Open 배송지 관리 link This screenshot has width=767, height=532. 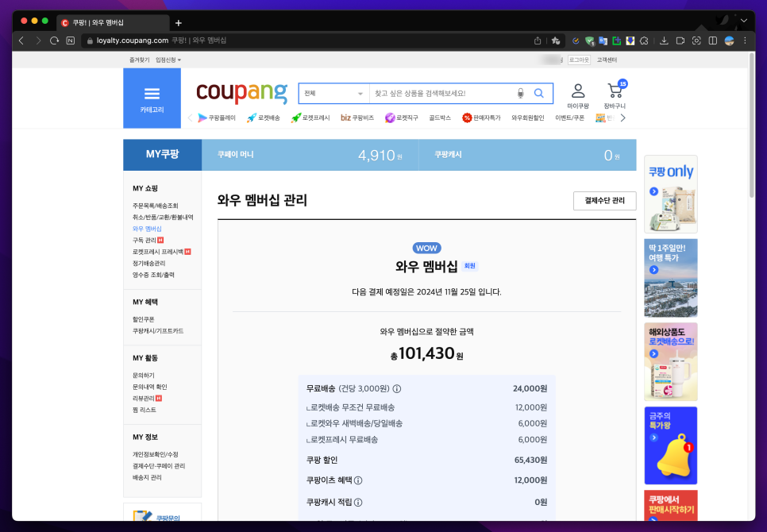click(147, 477)
